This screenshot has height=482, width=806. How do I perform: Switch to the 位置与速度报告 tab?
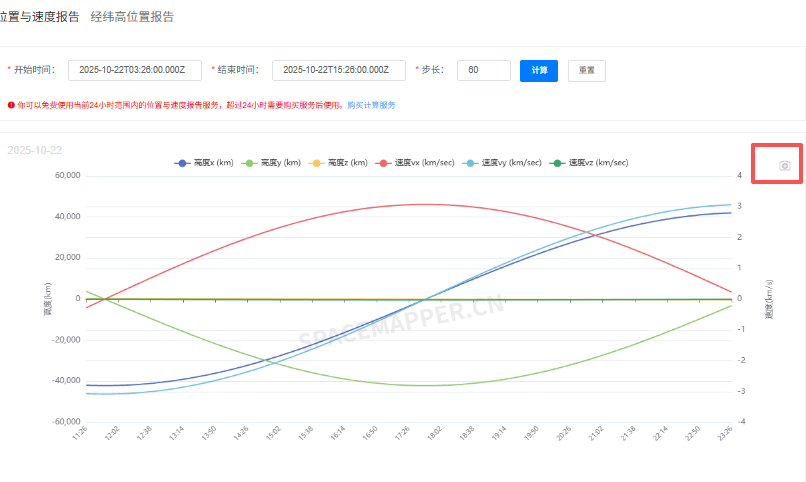(x=40, y=17)
